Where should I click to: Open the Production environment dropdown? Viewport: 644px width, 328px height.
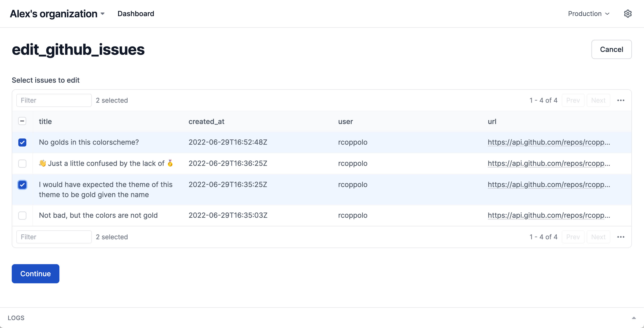pos(588,14)
